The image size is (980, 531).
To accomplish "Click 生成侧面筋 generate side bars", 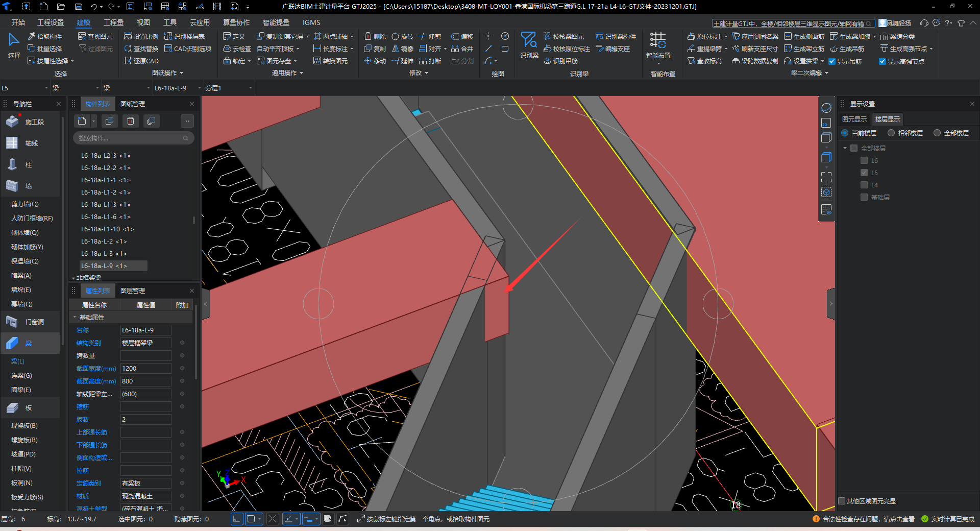I will pos(804,36).
